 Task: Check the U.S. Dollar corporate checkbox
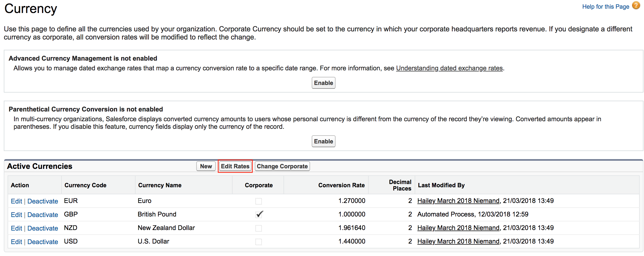[x=259, y=241]
